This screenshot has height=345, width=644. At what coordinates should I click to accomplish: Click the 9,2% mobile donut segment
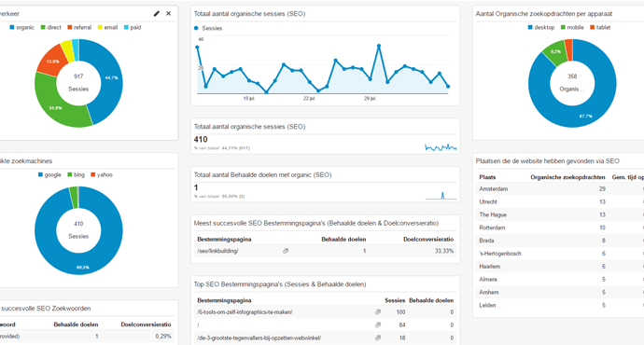click(555, 52)
